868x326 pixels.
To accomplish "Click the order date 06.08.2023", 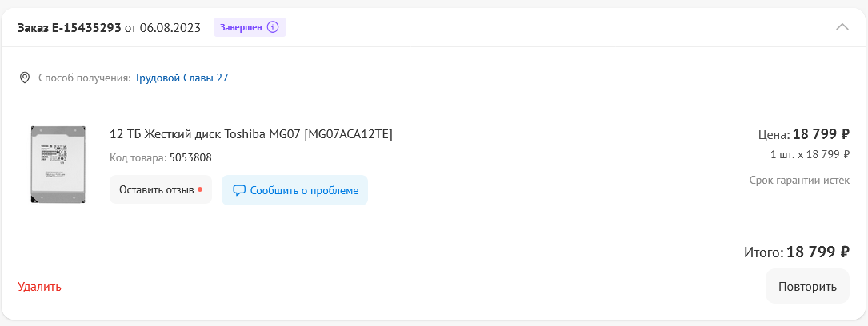I will [170, 27].
